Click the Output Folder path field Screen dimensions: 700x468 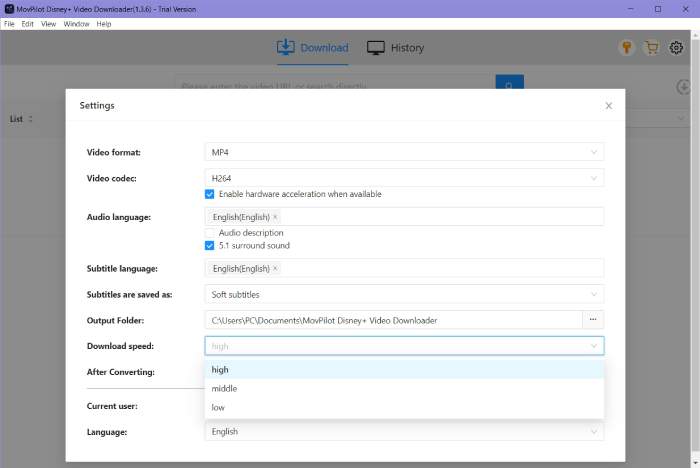[x=394, y=320]
